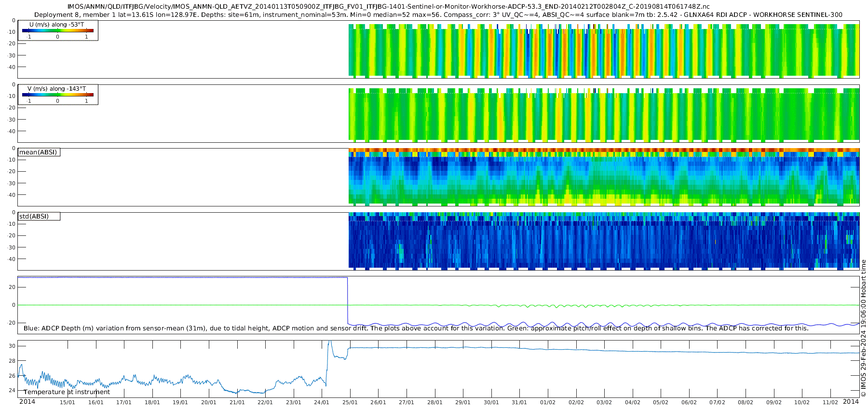
Task: Select the 11/02 date on time axis
Action: click(x=830, y=402)
